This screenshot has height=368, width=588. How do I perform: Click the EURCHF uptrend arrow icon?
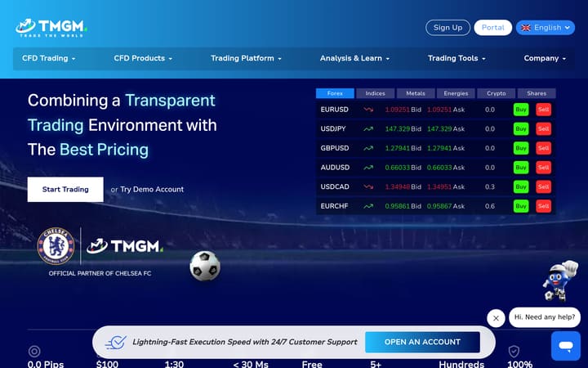pyautogui.click(x=368, y=206)
